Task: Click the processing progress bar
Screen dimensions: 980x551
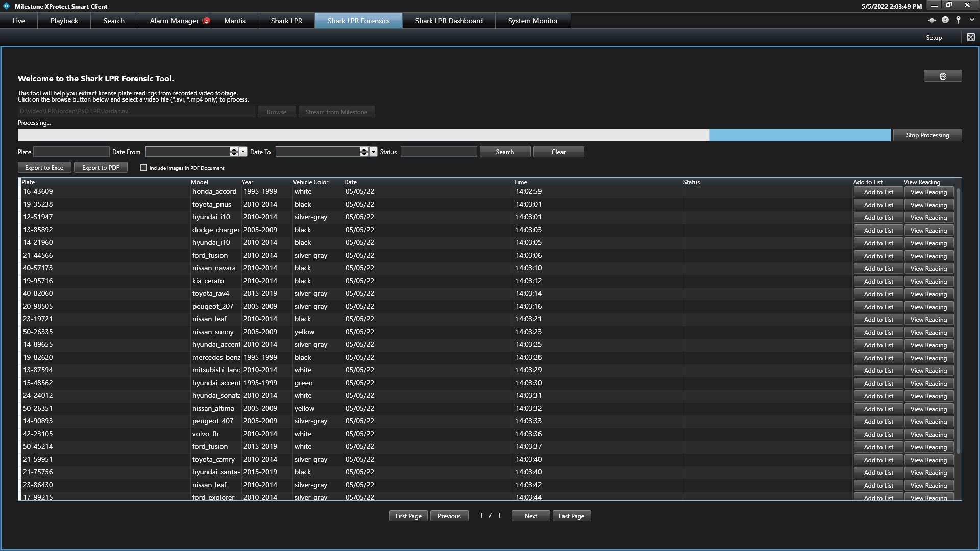Action: coord(454,135)
